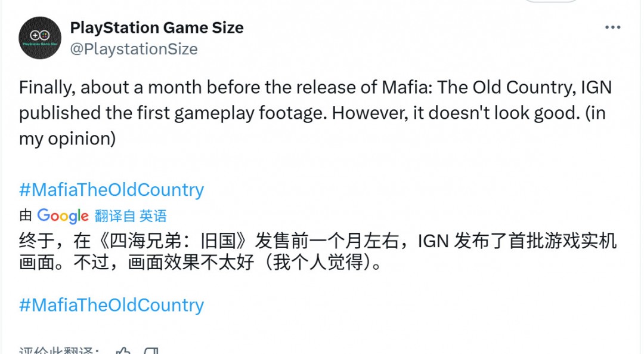Screen dimensions: 644x354
Task: Click the PlayStation Game Size display name
Action: point(157,27)
